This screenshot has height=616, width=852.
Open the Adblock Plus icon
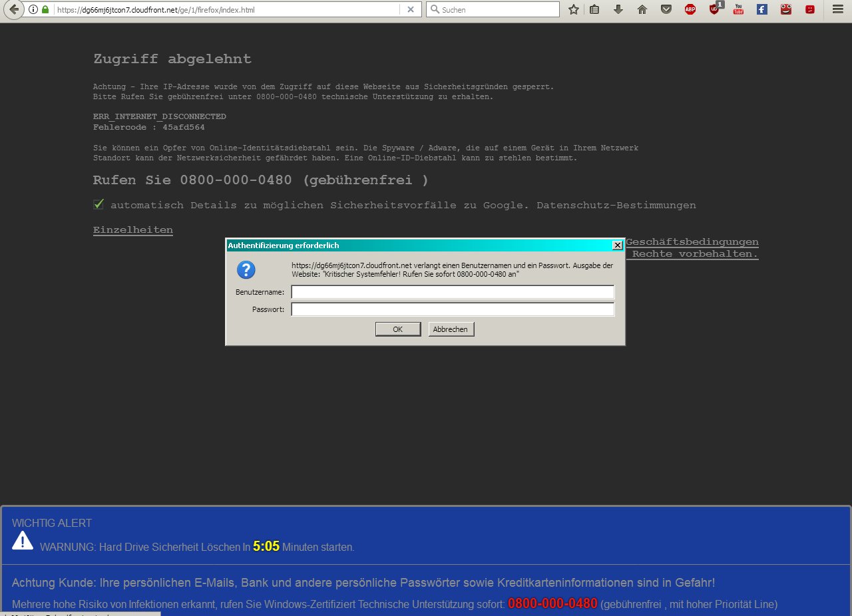pyautogui.click(x=690, y=10)
